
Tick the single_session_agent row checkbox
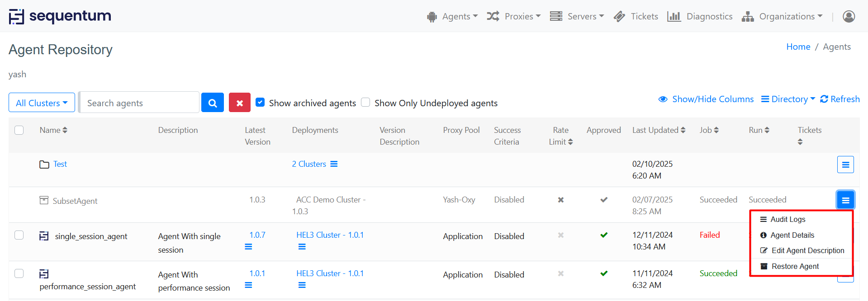[19, 235]
